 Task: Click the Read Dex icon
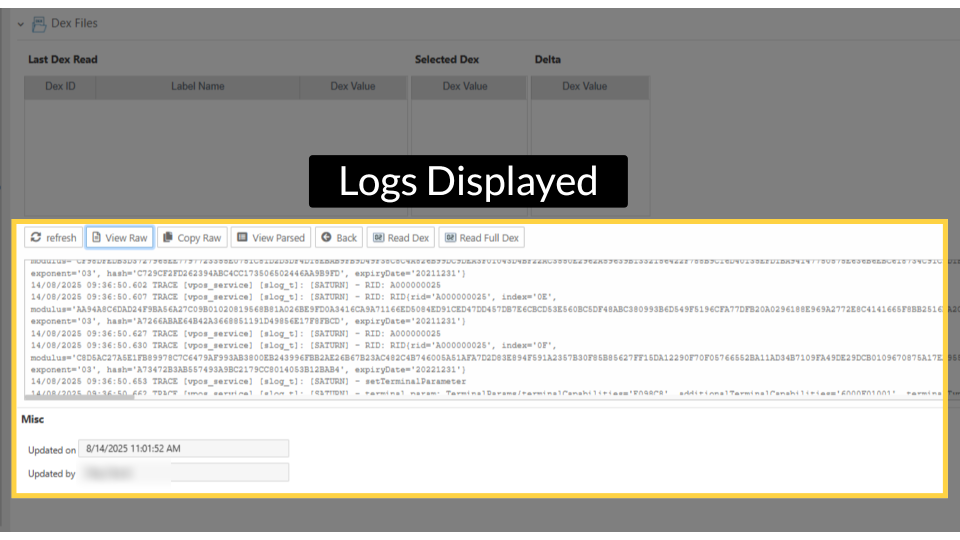pyautogui.click(x=378, y=238)
